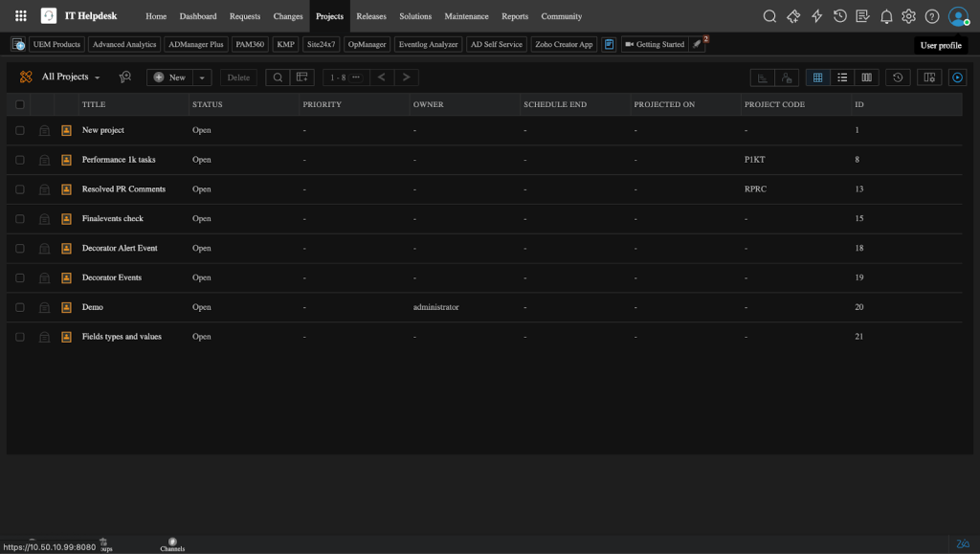This screenshot has height=554, width=980.
Task: Click the Zia icon in bottom corner
Action: tap(963, 544)
